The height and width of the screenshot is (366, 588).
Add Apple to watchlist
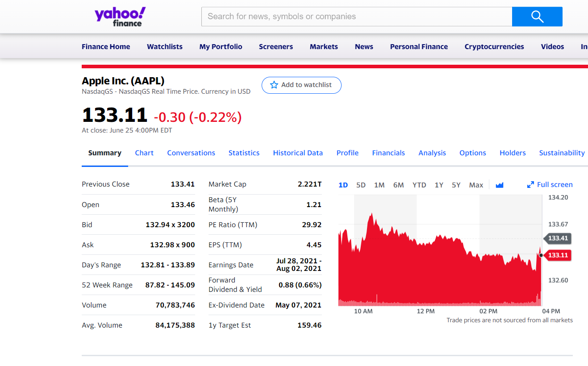(301, 85)
